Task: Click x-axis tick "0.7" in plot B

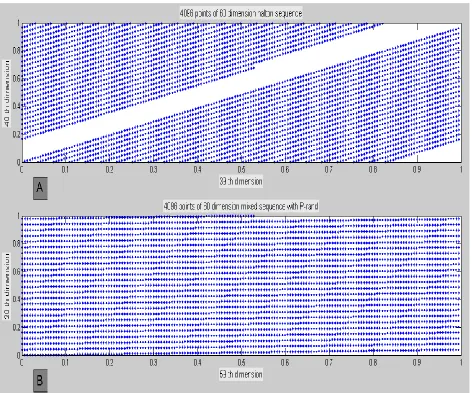Action: tap(329, 362)
